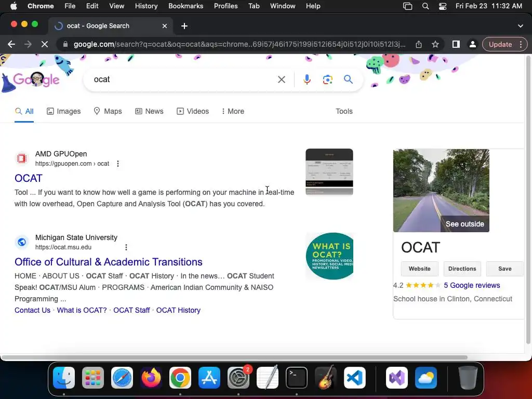Screen dimensions: 532x399
Task: Click the Save button in OCAT panel
Action: tap(505, 269)
